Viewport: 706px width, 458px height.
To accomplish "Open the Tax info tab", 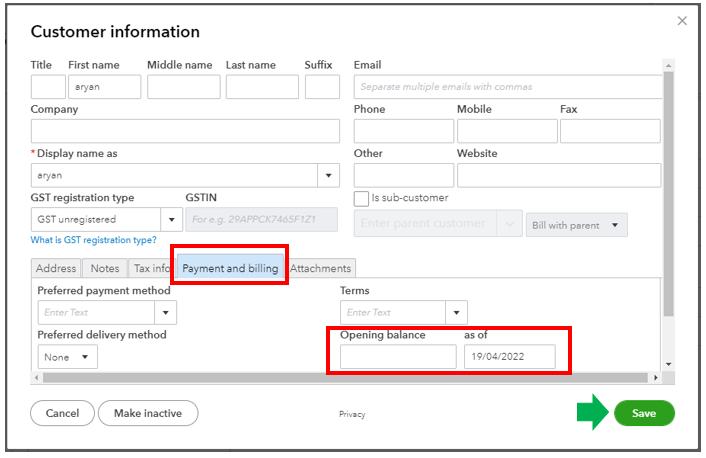I will coord(152,268).
